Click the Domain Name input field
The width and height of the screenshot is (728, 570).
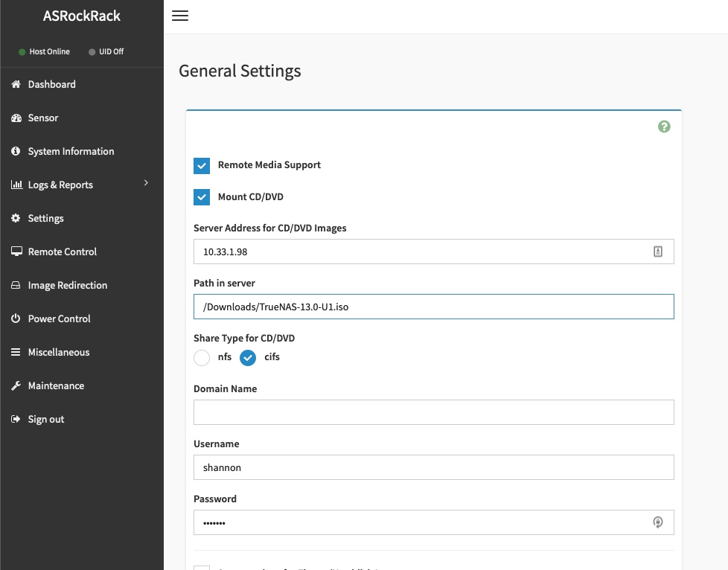[434, 412]
